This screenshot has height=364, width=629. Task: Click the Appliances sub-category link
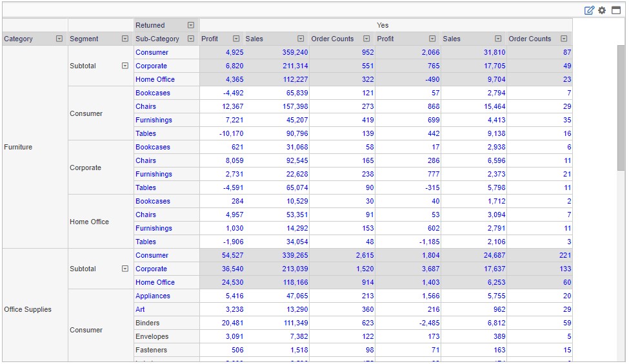pyautogui.click(x=153, y=296)
